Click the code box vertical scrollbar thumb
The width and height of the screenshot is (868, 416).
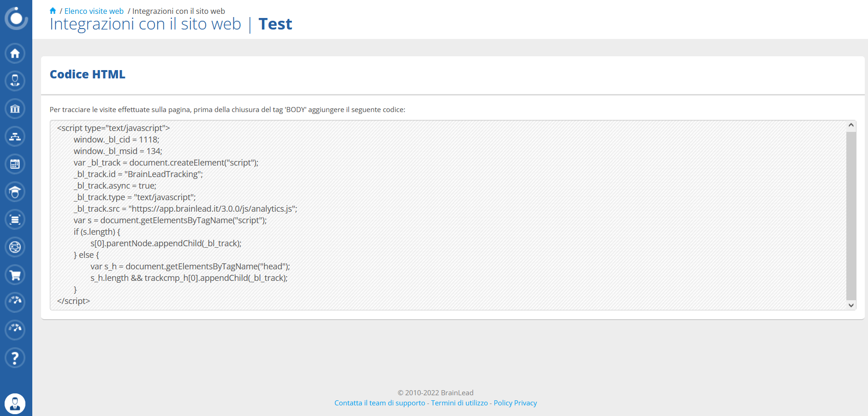(851, 216)
